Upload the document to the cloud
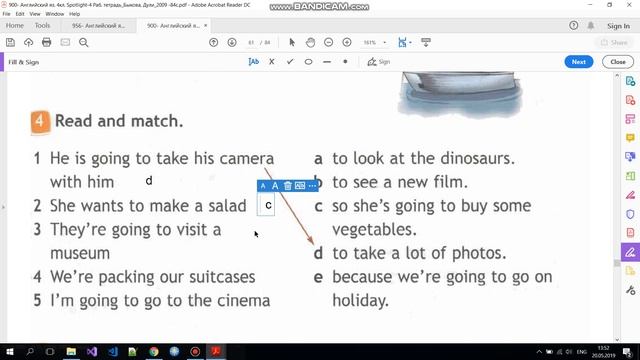 (28, 42)
